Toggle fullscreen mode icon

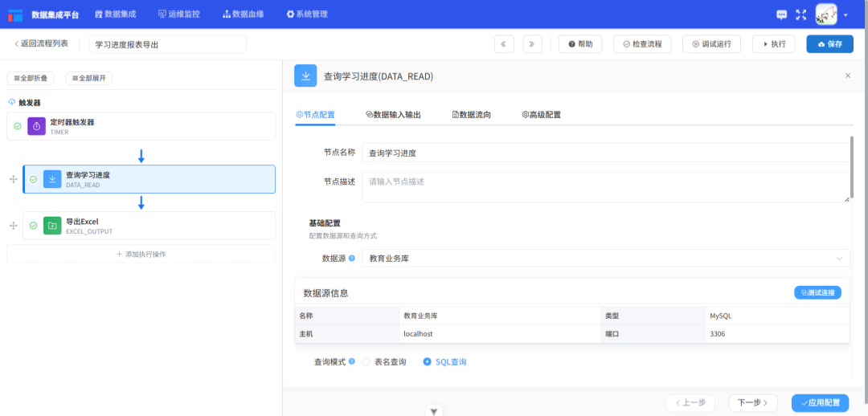(x=801, y=15)
